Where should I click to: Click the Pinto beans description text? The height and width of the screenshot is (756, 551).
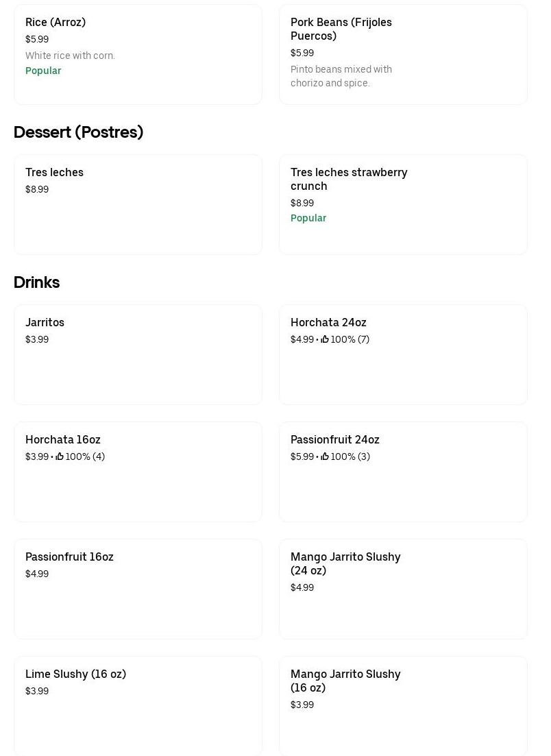point(341,76)
